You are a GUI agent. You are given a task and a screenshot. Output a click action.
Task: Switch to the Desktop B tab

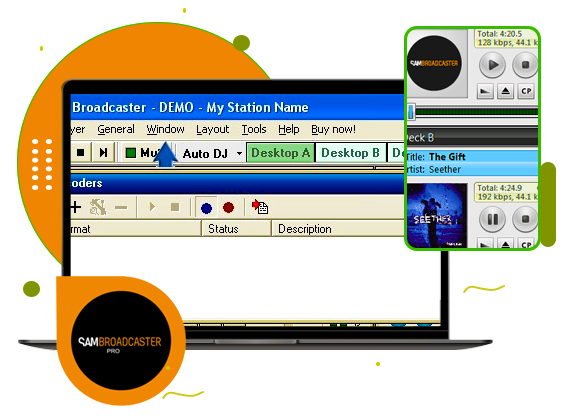click(x=350, y=153)
